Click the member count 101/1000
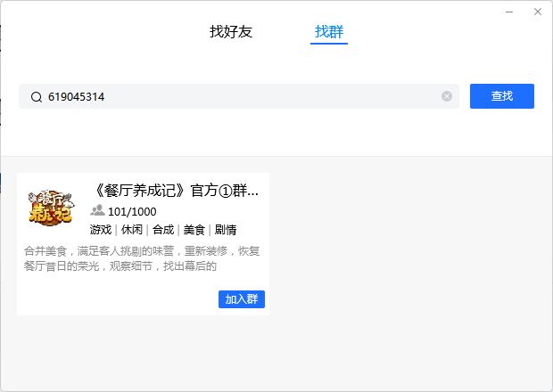This screenshot has height=392, width=553. click(x=132, y=212)
